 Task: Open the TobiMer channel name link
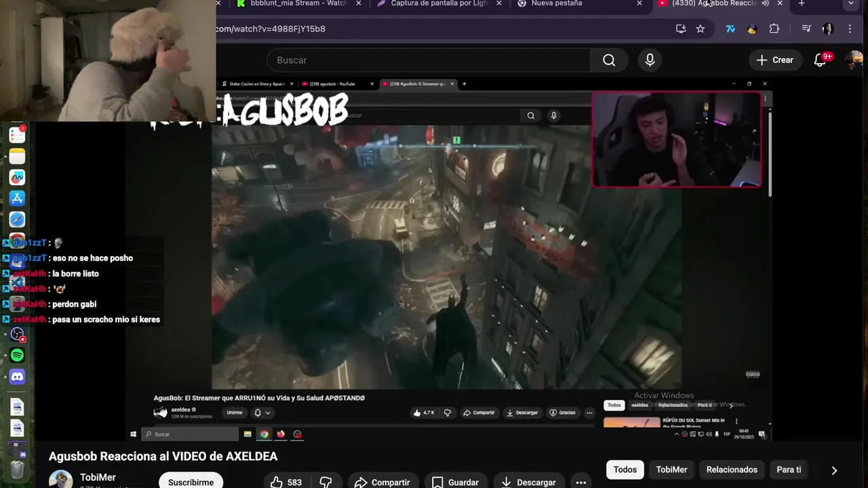[98, 477]
